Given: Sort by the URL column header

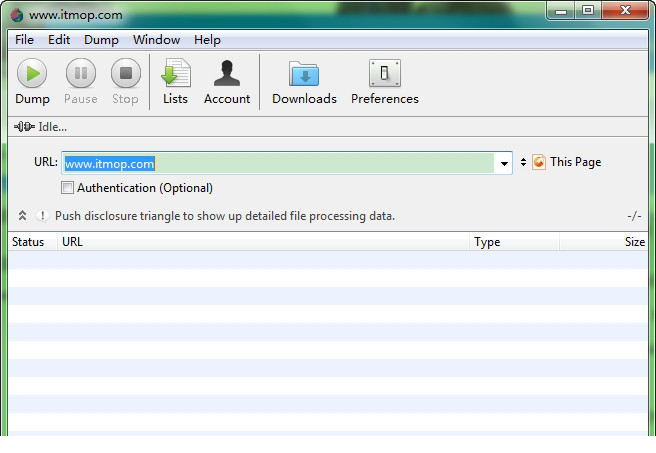Looking at the screenshot, I should (x=263, y=242).
